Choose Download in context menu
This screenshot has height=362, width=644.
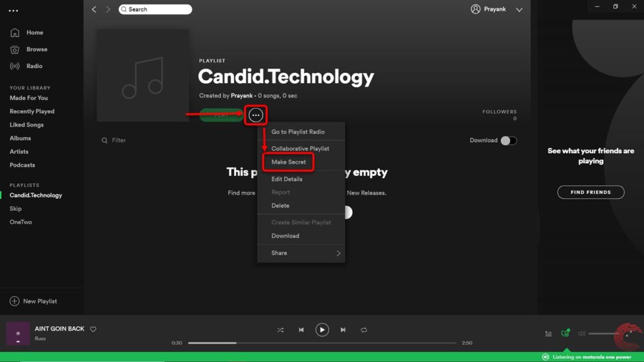click(301, 236)
